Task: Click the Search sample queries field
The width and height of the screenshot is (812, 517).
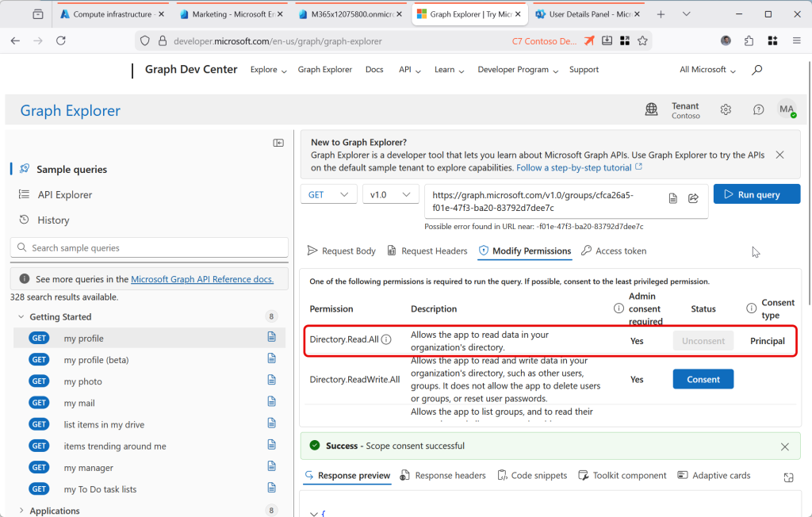Action: click(147, 248)
